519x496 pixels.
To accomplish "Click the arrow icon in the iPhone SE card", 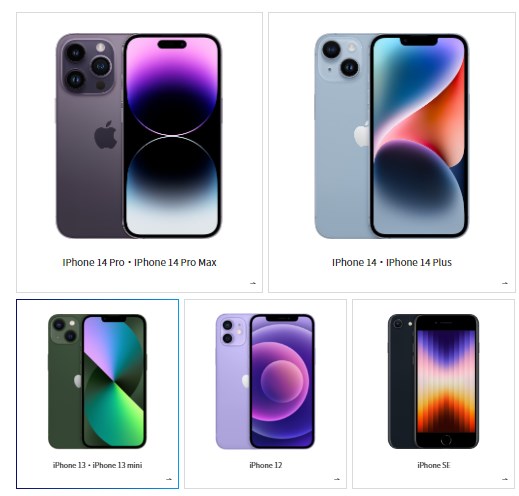I will (x=505, y=479).
